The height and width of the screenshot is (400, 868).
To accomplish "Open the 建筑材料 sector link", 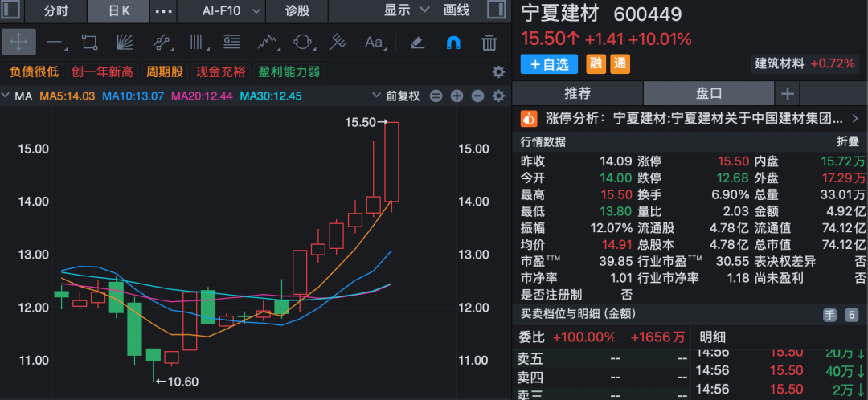I will [780, 63].
